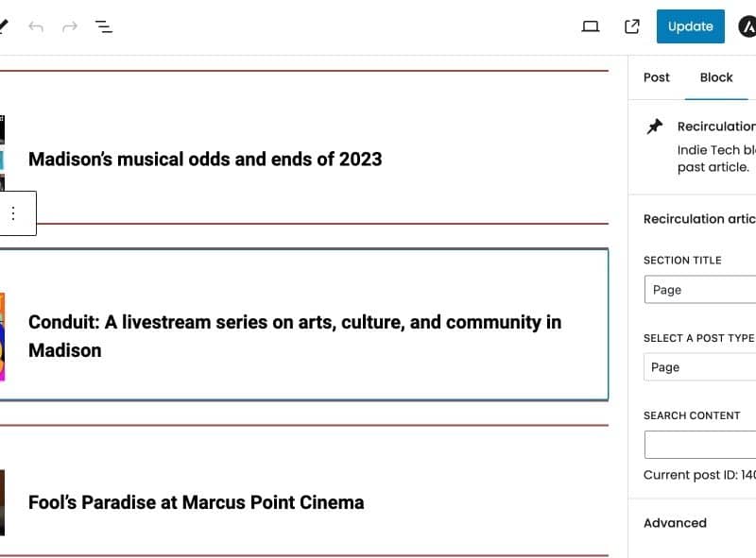
Task: Click the Update button
Action: pyautogui.click(x=690, y=26)
